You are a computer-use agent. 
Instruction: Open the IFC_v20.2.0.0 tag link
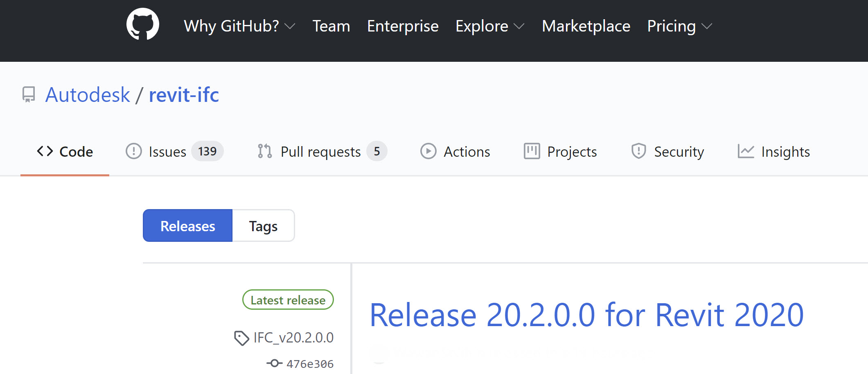point(293,338)
